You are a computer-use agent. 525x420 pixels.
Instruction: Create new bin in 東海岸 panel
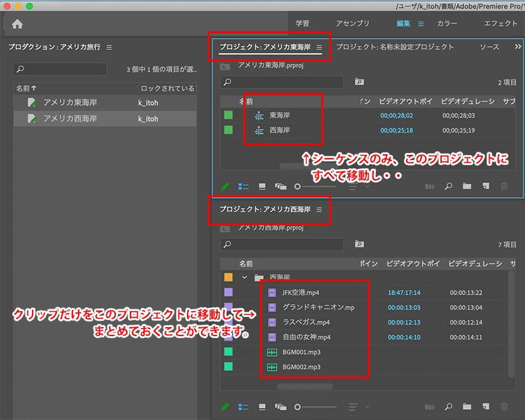pos(467,186)
